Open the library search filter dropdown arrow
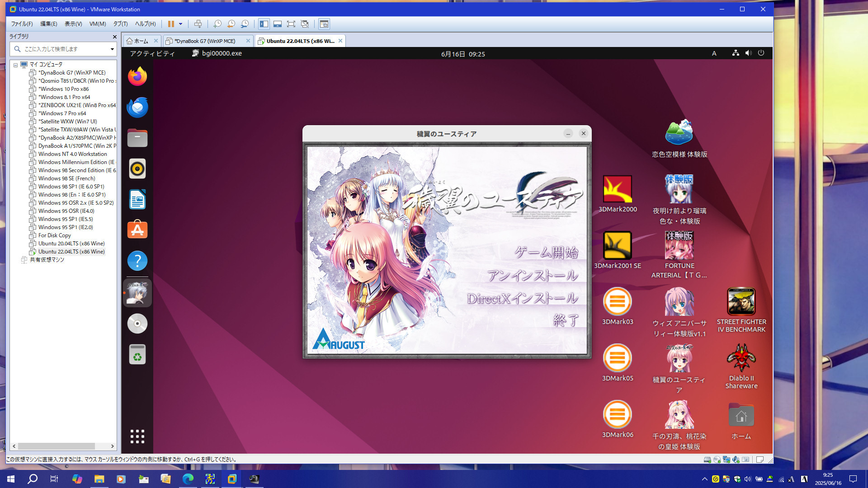The height and width of the screenshot is (488, 868). click(112, 49)
